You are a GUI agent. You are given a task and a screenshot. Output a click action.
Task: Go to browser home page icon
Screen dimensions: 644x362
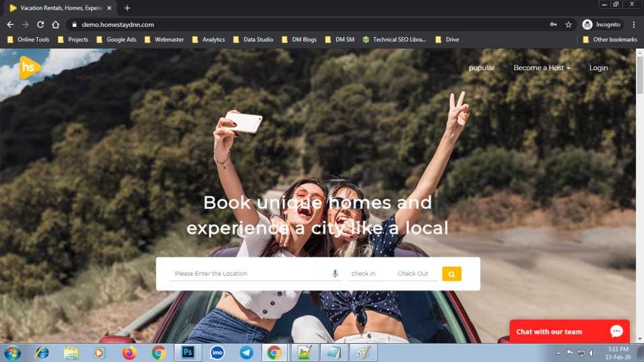(55, 25)
